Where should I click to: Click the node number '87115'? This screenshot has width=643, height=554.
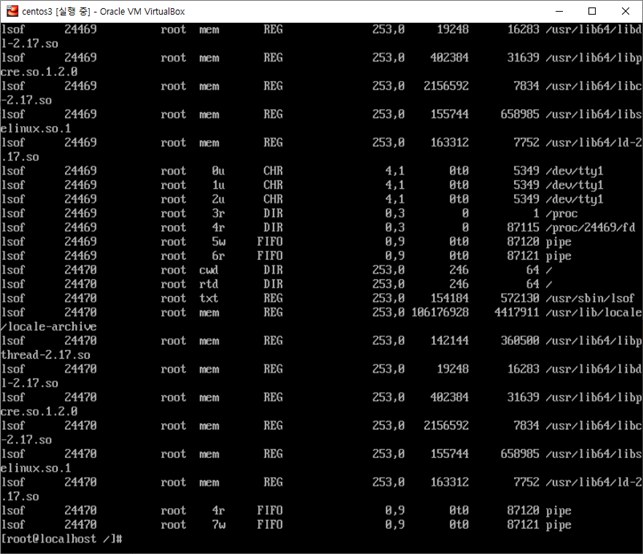click(523, 228)
